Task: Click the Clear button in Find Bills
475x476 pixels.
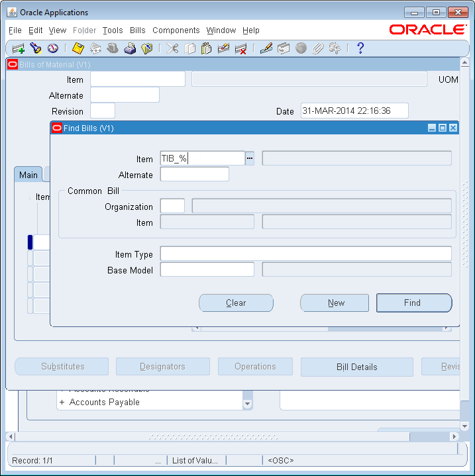Action: (x=236, y=303)
